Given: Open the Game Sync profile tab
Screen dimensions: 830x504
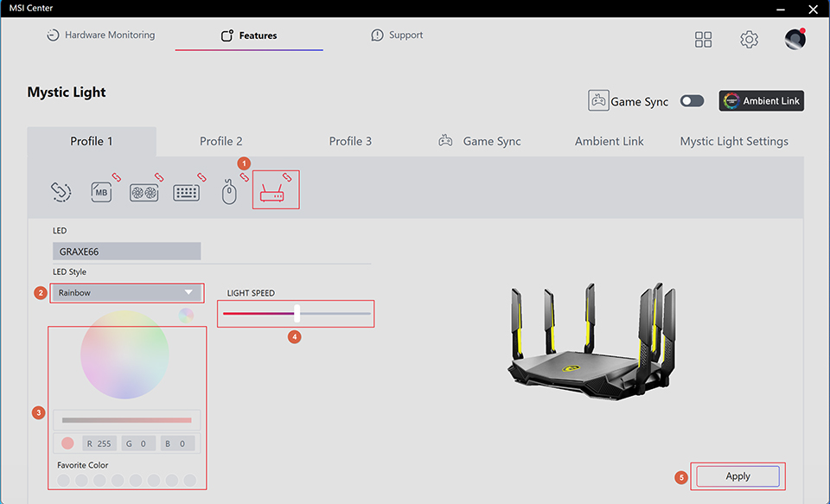Looking at the screenshot, I should [480, 142].
